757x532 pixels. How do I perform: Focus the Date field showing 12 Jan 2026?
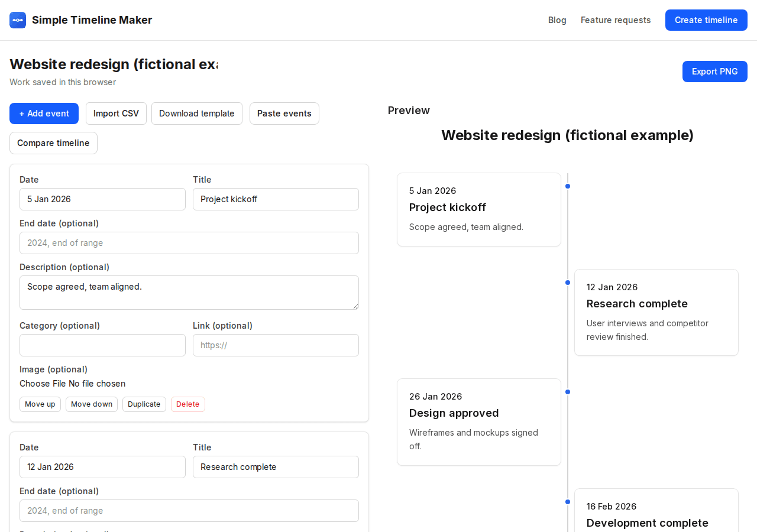point(102,467)
